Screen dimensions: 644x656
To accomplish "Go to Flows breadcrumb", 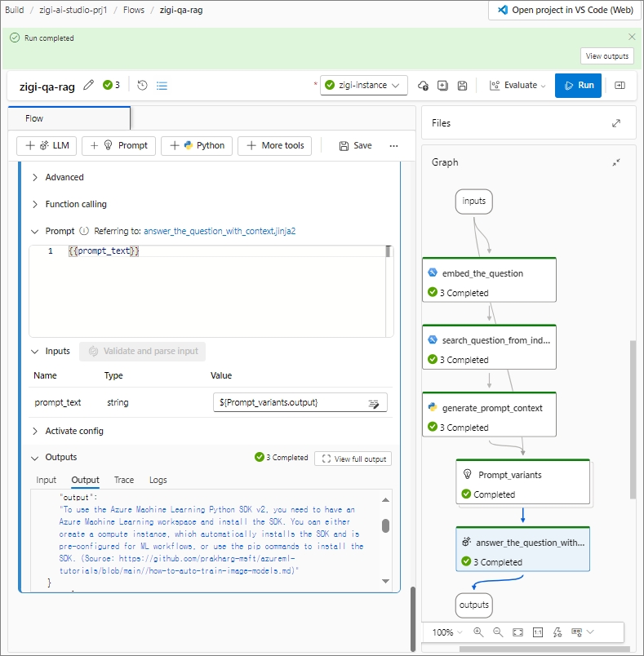I will tap(134, 10).
